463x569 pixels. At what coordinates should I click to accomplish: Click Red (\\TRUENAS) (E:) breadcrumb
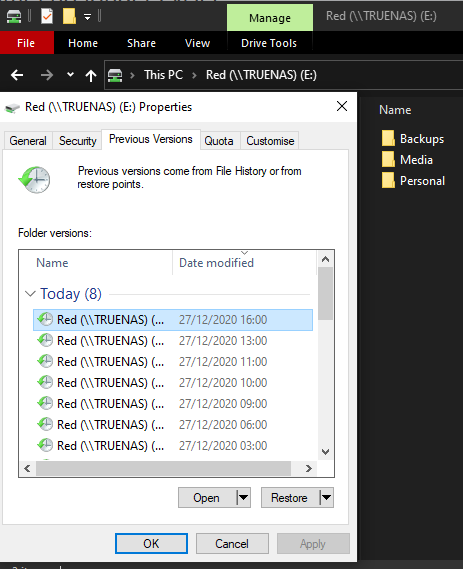pos(261,75)
